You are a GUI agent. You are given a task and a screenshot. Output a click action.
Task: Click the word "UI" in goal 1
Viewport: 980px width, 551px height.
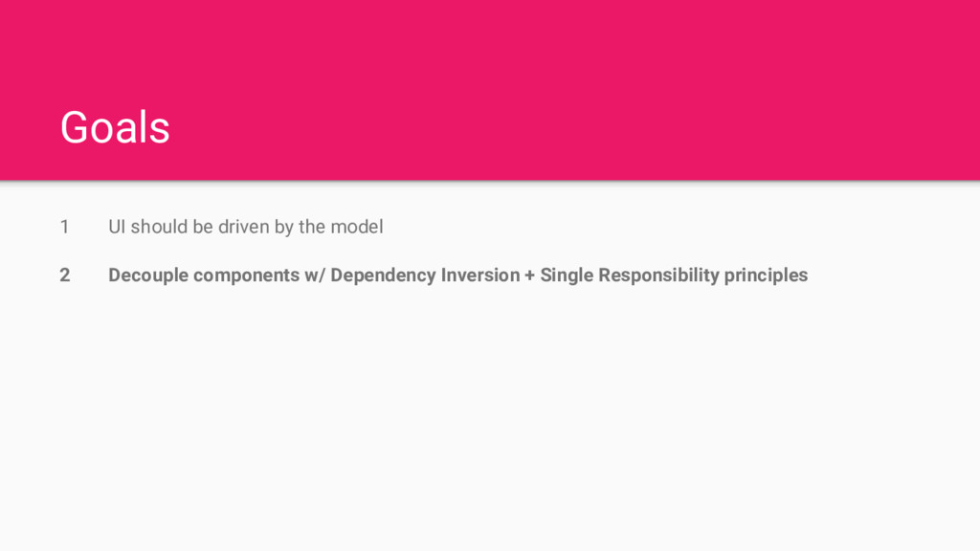coord(117,227)
